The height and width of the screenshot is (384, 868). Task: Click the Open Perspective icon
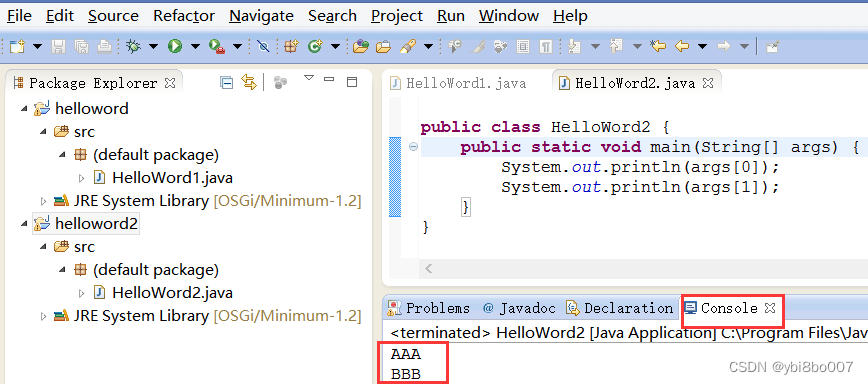pos(772,47)
